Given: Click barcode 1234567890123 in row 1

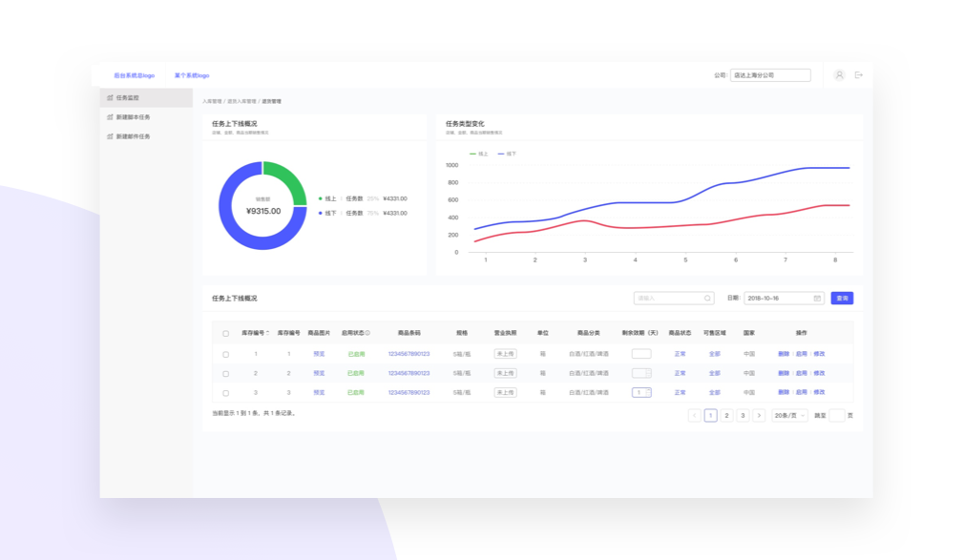Looking at the screenshot, I should (409, 354).
